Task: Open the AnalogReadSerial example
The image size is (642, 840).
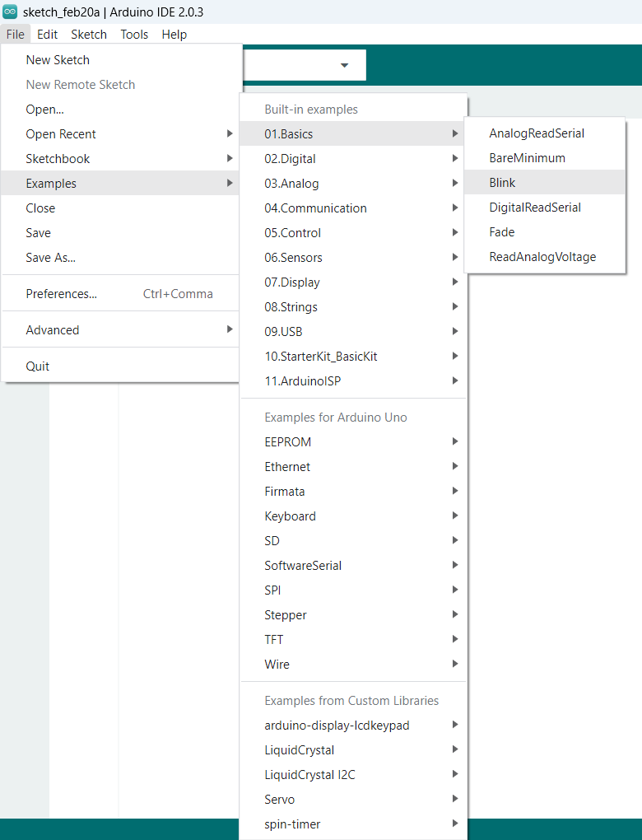Action: pyautogui.click(x=537, y=133)
